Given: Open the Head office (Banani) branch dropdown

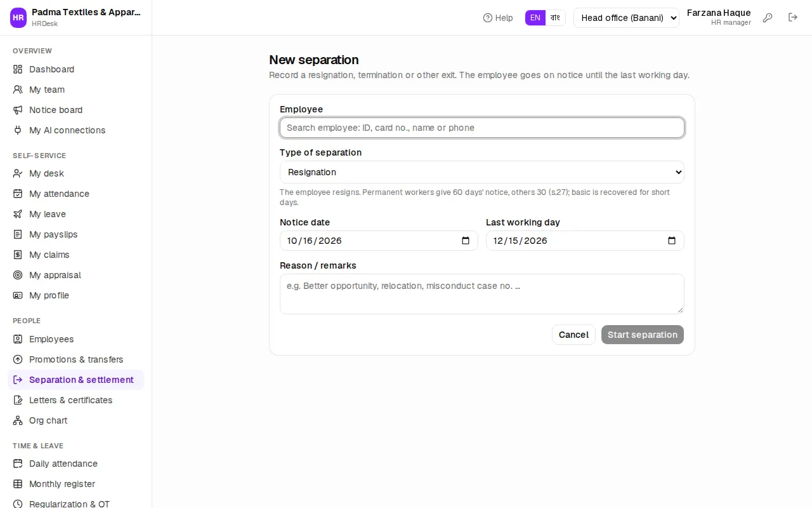Looking at the screenshot, I should [626, 18].
